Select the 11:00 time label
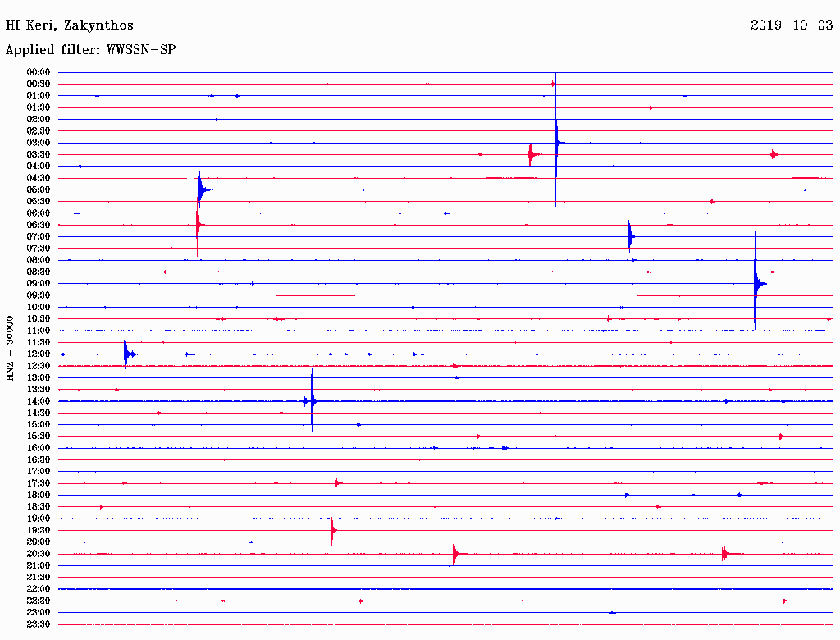 click(x=38, y=331)
